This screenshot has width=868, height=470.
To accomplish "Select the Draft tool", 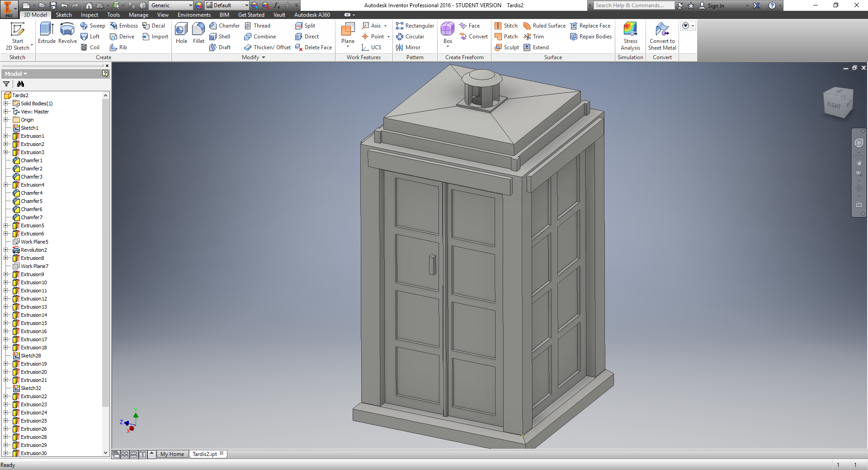I will (x=220, y=47).
